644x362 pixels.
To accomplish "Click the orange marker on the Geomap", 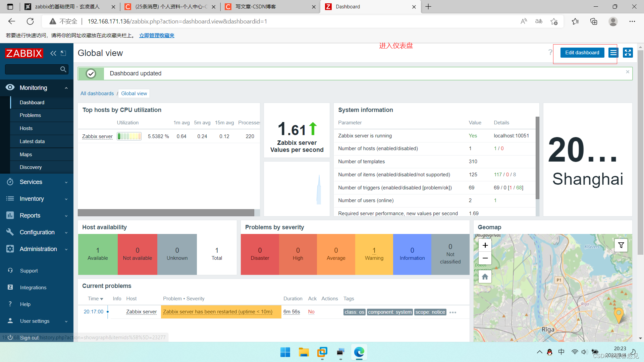I will (x=619, y=315).
